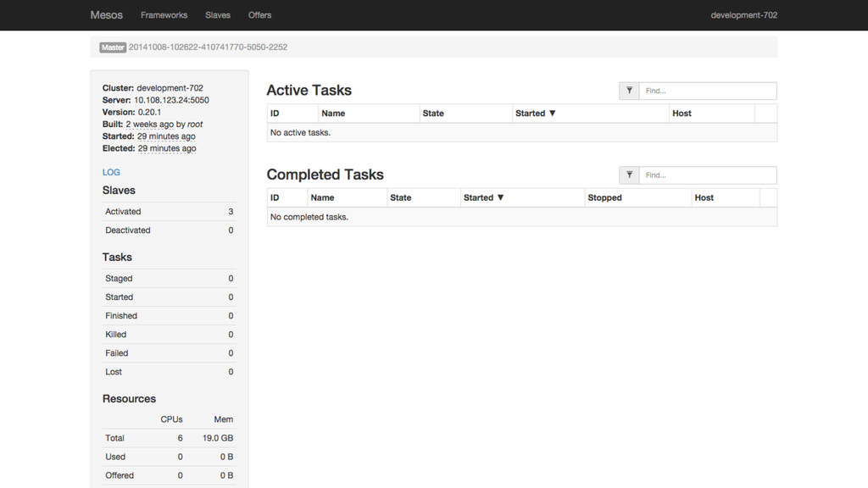Select master ID 20141008-102622-410741770-5050-2252

click(x=209, y=47)
